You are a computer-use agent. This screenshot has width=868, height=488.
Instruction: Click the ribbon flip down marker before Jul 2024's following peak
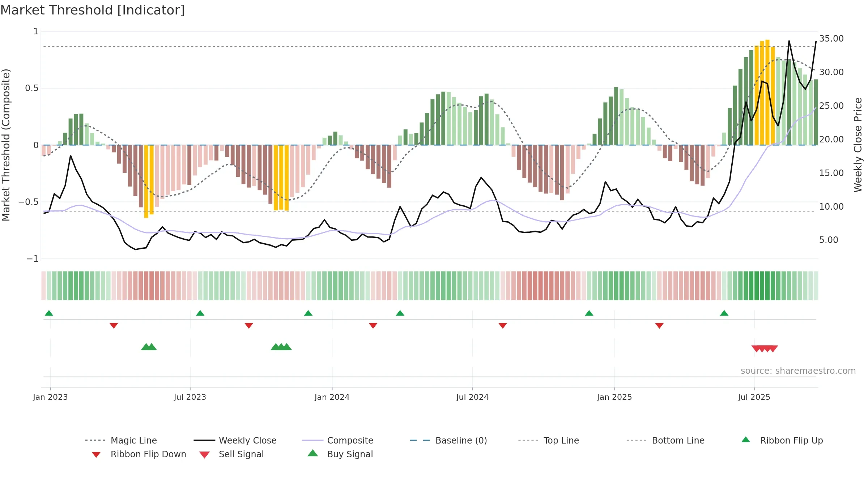(503, 326)
